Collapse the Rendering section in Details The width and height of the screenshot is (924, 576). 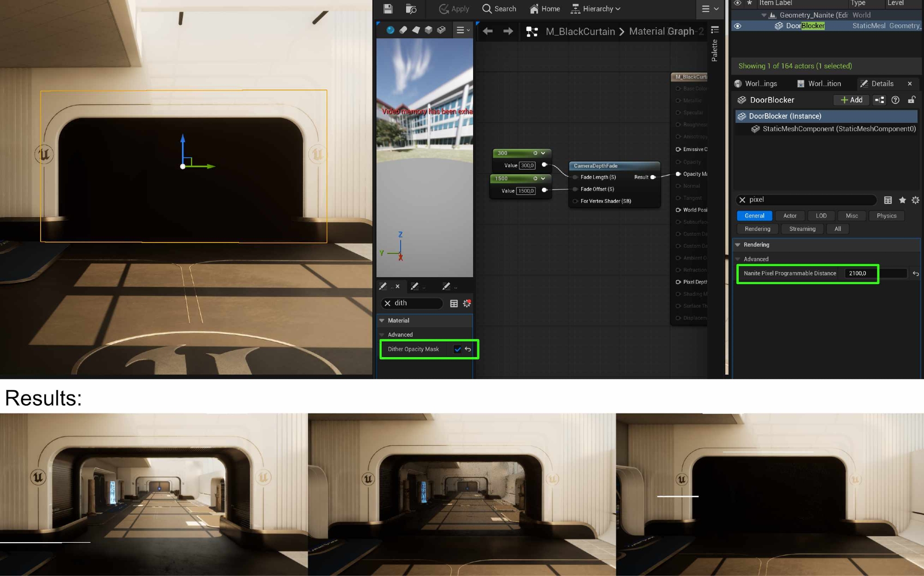click(738, 245)
